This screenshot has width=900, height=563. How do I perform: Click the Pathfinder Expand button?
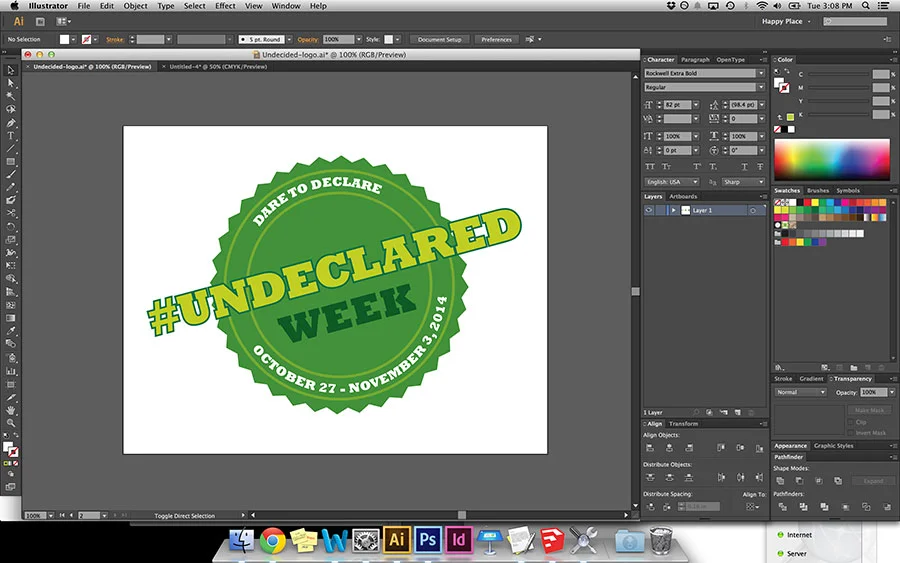coord(873,481)
